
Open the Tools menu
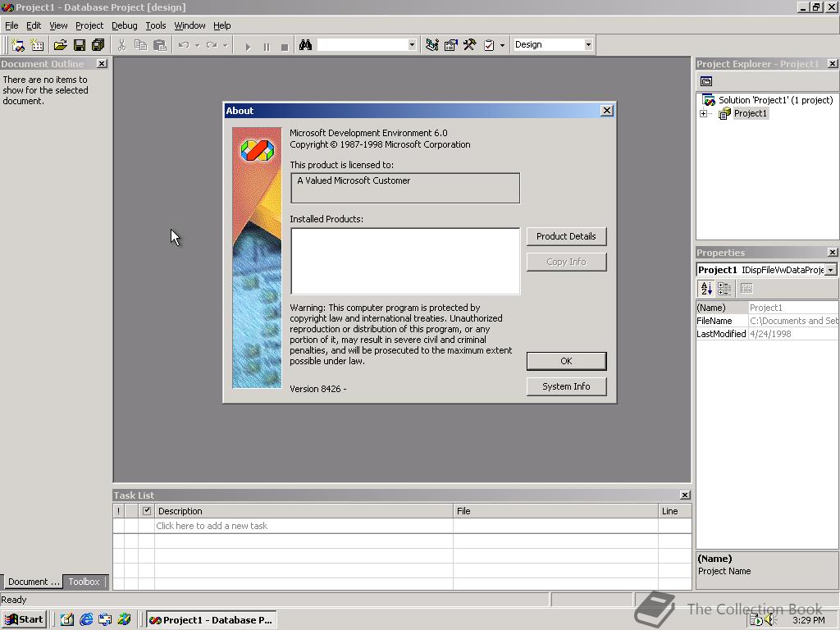(x=156, y=25)
